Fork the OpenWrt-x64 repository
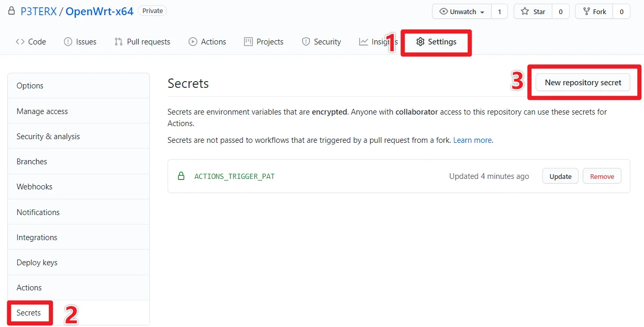Screen dimensions: 644x327 click(x=594, y=12)
